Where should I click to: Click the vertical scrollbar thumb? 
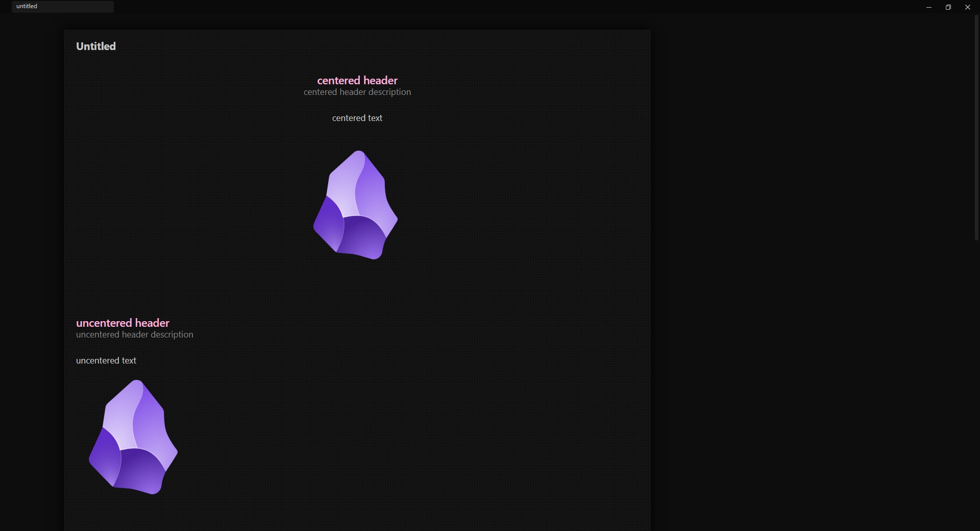coord(976,128)
